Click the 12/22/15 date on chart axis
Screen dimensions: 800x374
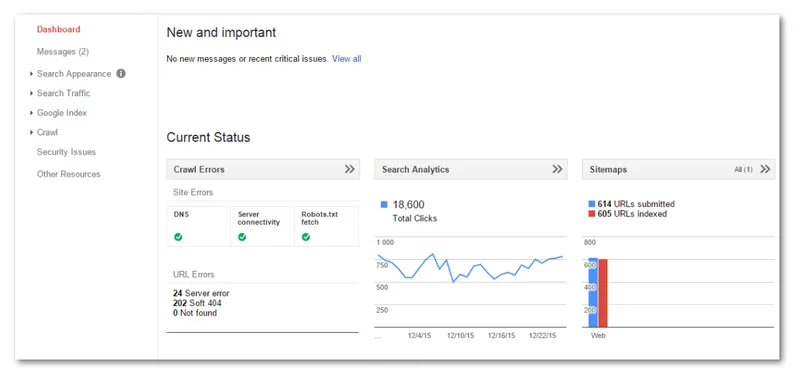pos(542,336)
